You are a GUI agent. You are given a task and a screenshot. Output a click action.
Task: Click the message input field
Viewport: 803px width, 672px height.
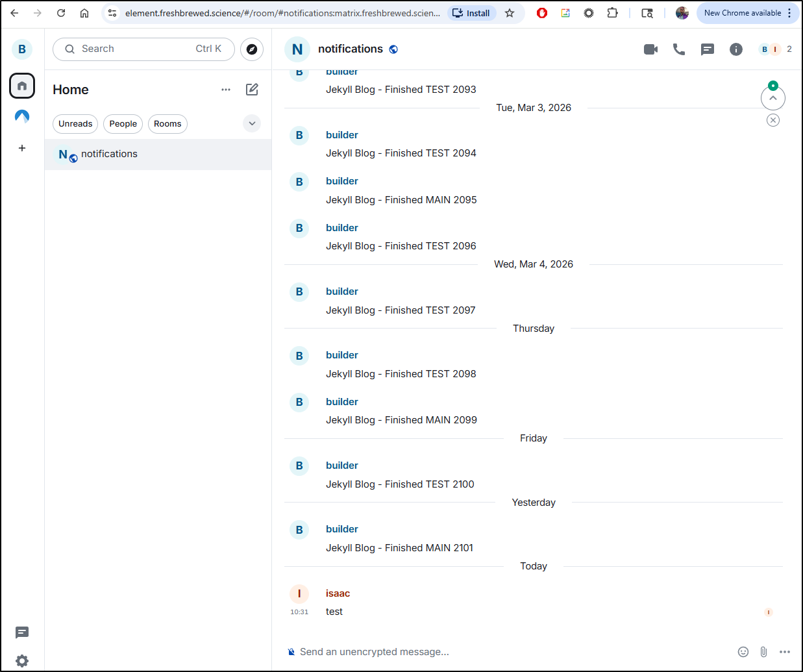pyautogui.click(x=506, y=652)
